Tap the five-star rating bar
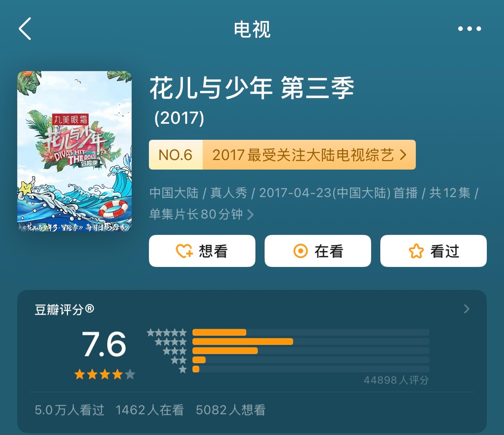Screen dimensions: 504x435 (311, 332)
